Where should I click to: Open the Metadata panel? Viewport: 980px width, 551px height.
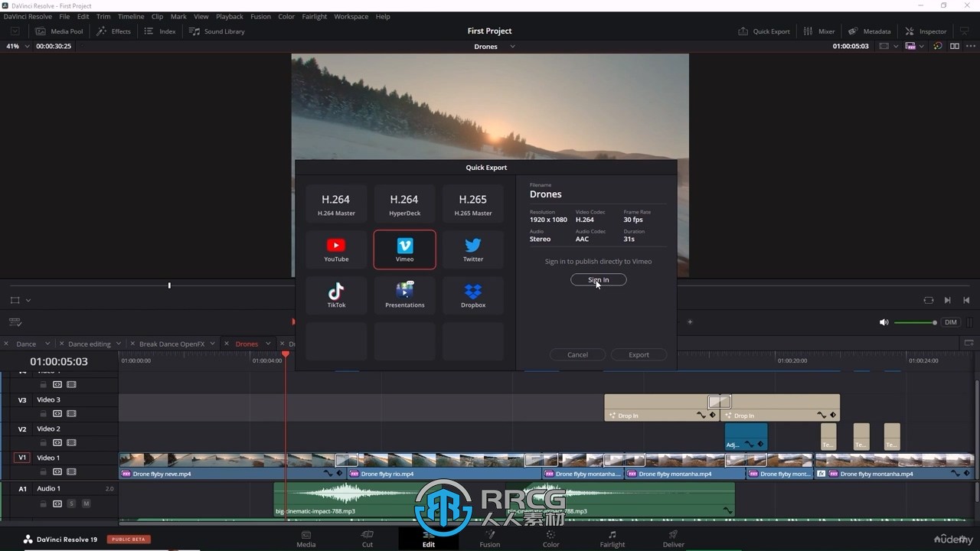coord(869,31)
